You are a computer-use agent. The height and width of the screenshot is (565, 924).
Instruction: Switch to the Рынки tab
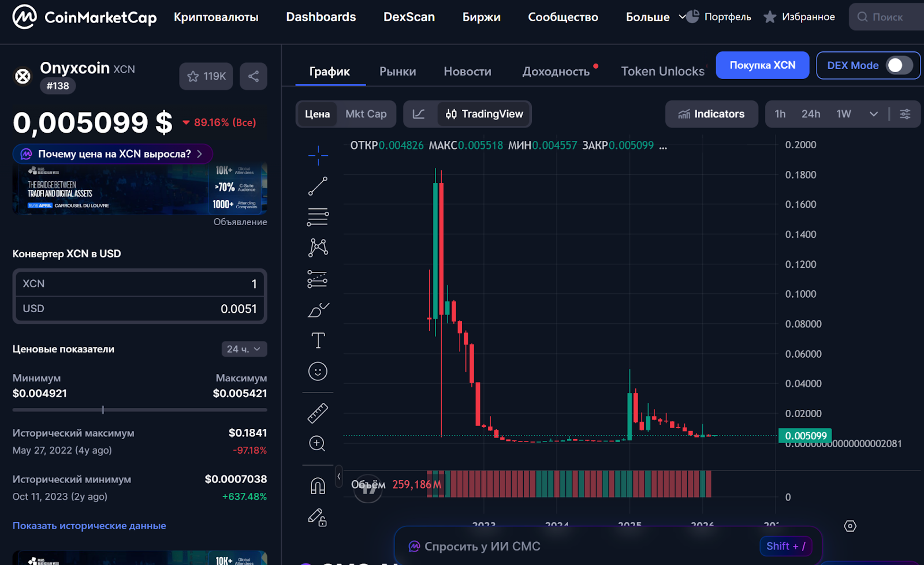[x=397, y=72]
